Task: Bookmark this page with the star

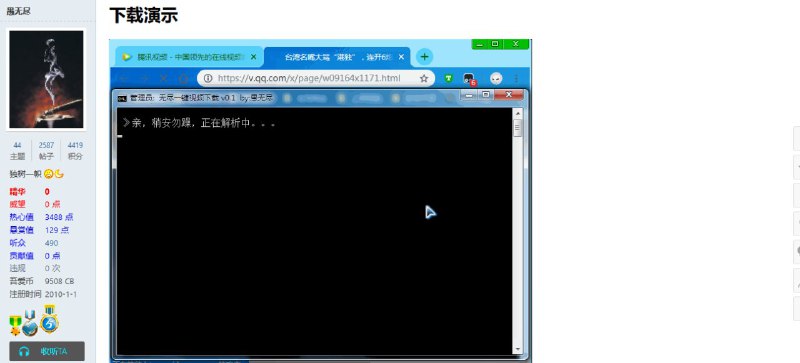Action: point(423,78)
